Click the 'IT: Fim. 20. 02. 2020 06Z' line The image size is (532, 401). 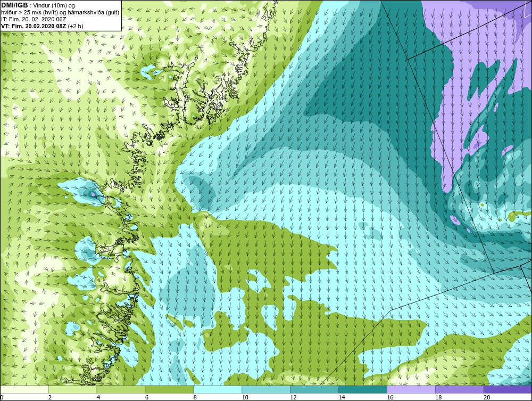(34, 19)
